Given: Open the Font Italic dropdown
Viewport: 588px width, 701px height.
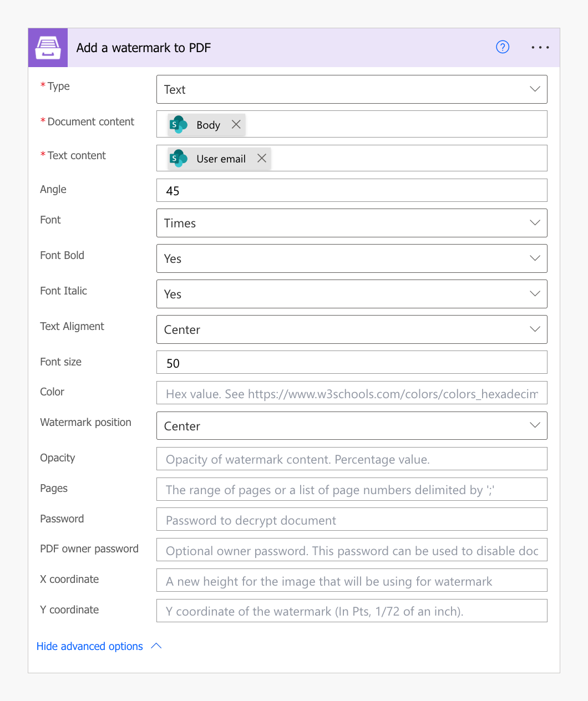Looking at the screenshot, I should pyautogui.click(x=534, y=293).
